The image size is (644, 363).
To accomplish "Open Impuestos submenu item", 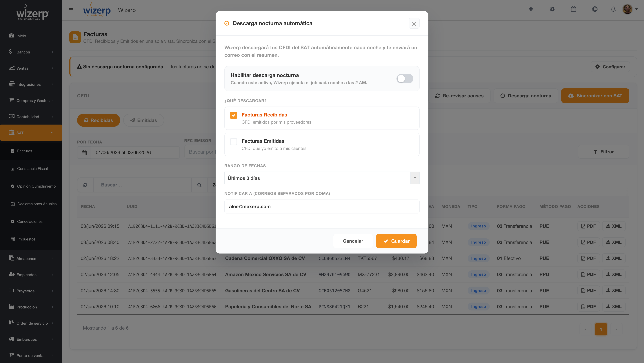I will (31, 239).
